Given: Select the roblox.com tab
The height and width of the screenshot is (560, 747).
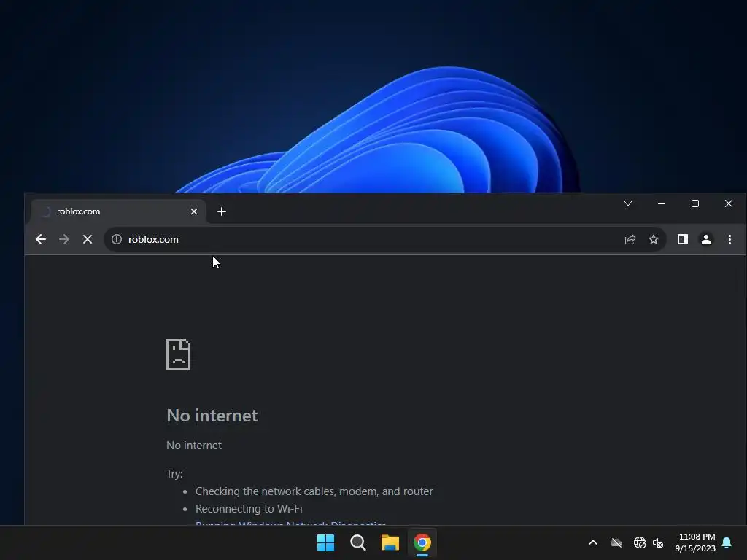Looking at the screenshot, I should (118, 211).
